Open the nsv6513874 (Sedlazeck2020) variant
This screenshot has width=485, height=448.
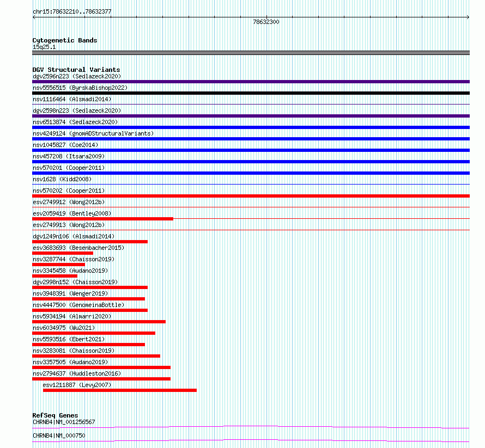point(75,122)
